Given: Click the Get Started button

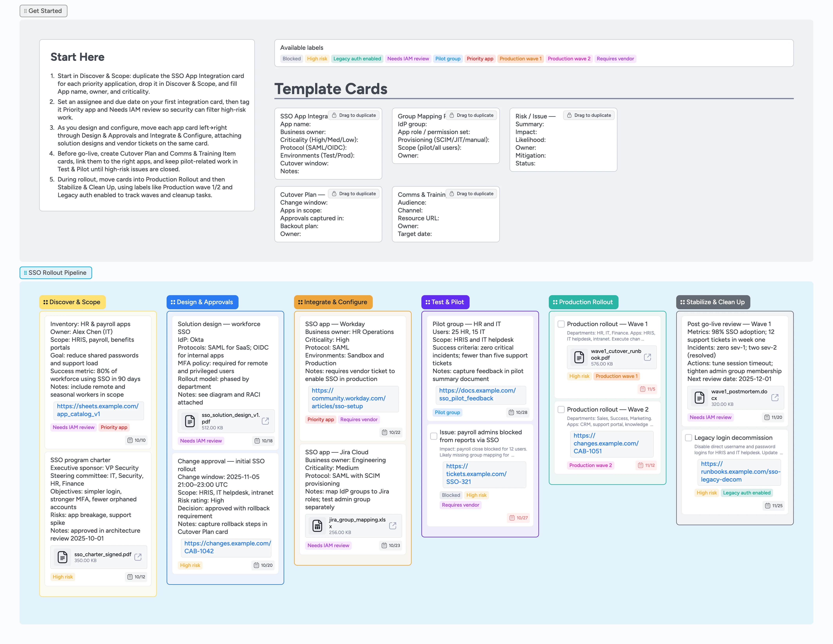Looking at the screenshot, I should 43,11.
